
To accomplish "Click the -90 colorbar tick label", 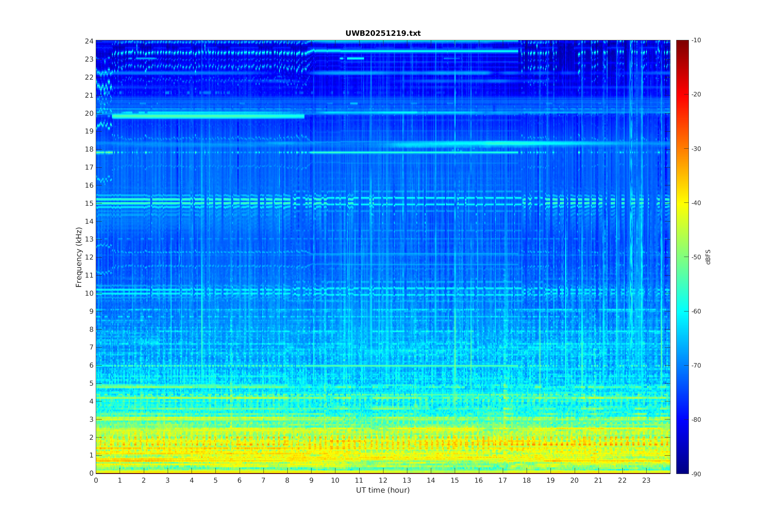I will (696, 474).
